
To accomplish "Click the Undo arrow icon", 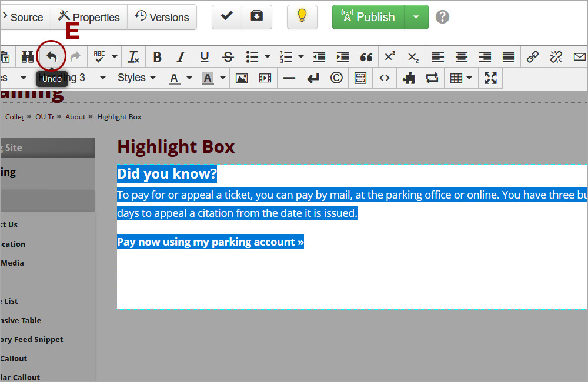I will point(52,57).
